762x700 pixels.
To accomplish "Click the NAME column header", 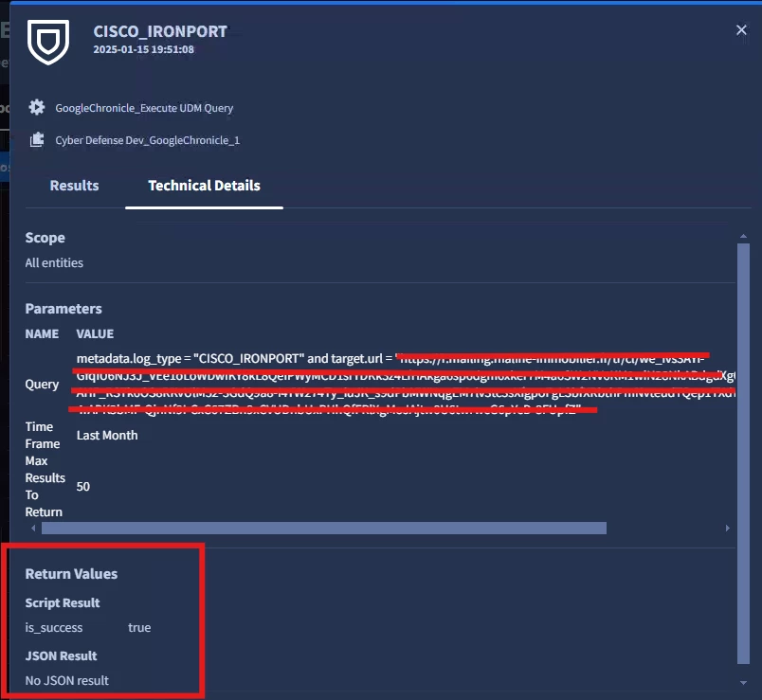I will click(42, 334).
